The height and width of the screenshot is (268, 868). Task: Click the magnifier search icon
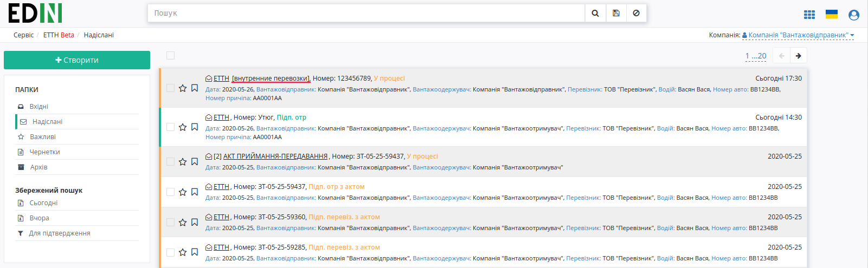point(595,13)
